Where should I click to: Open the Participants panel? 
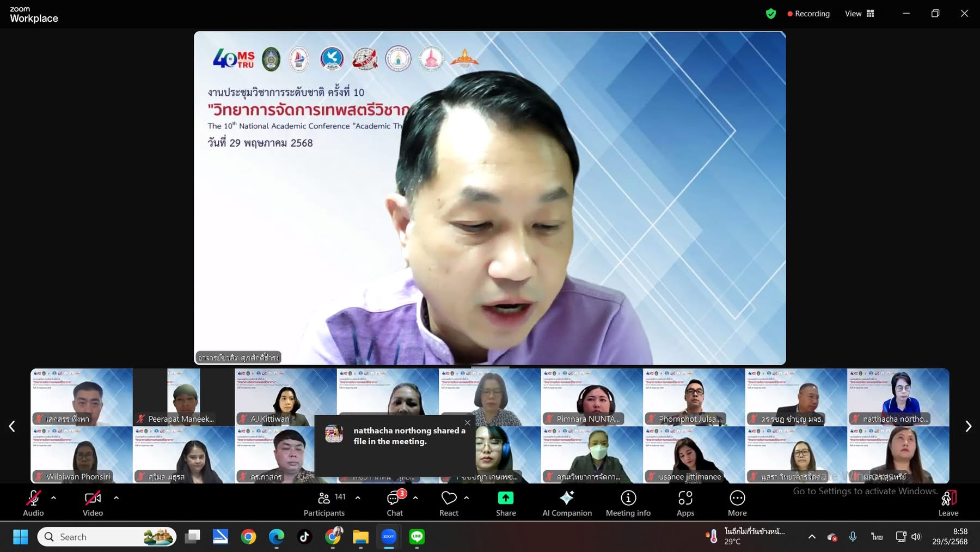tap(324, 504)
